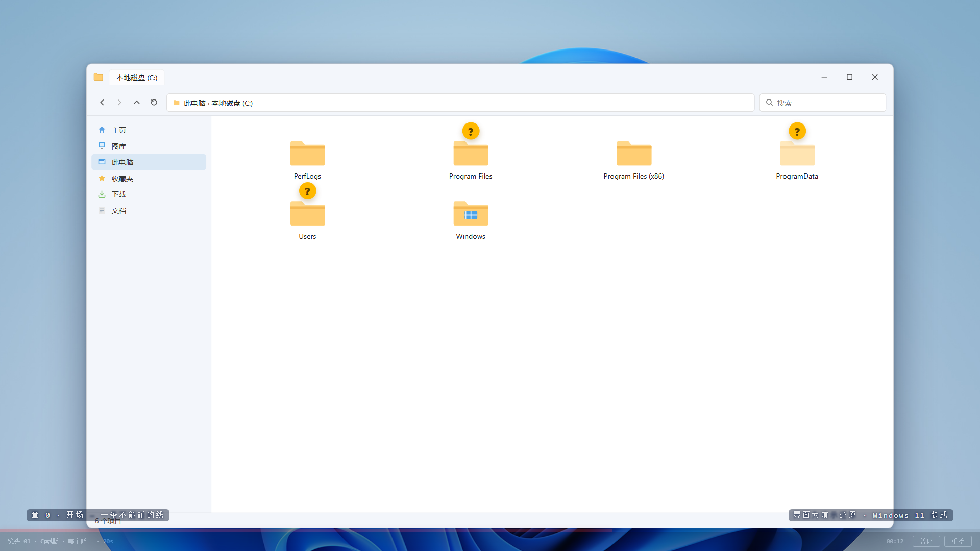Minimize the file explorer window
Viewport: 980px width, 551px height.
(x=824, y=77)
